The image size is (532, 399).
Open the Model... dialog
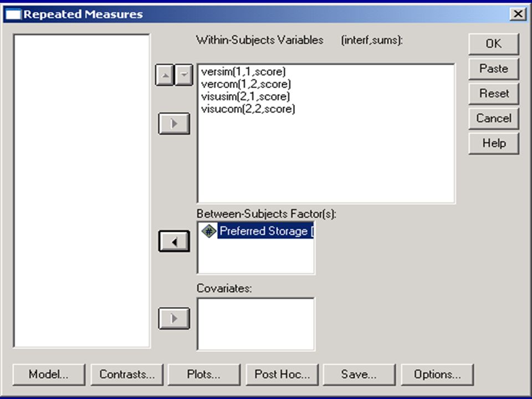pyautogui.click(x=49, y=374)
